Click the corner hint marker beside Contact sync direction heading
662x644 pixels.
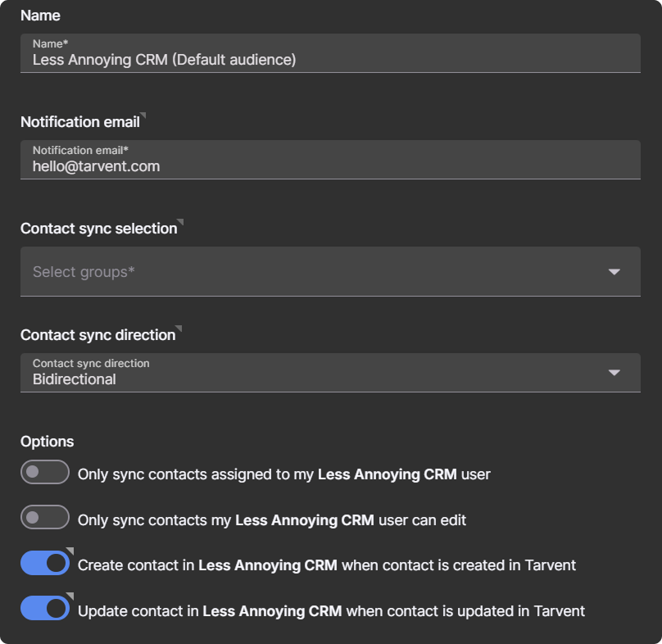tap(179, 329)
